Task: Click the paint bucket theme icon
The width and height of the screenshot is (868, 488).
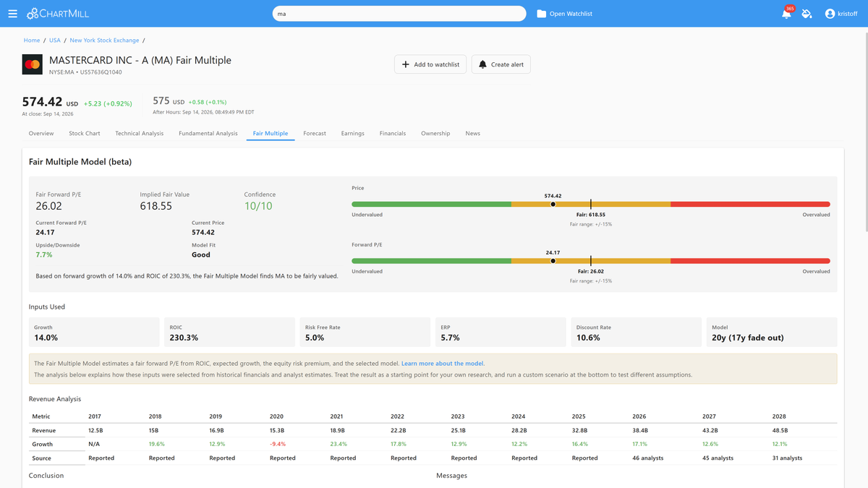Action: point(807,14)
